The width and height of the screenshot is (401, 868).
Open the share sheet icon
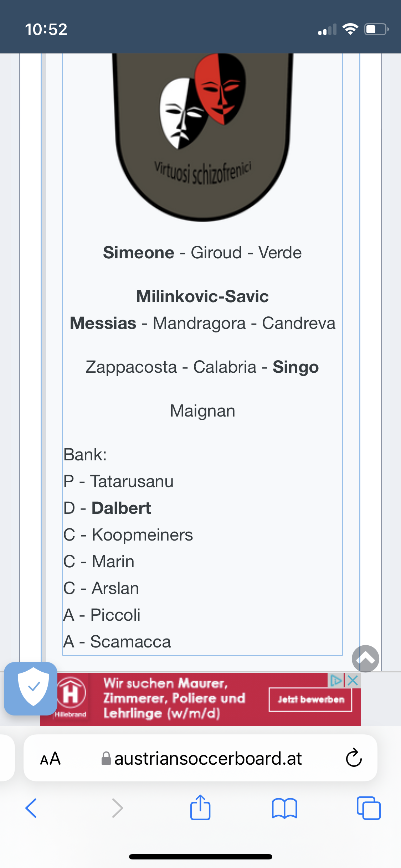200,807
